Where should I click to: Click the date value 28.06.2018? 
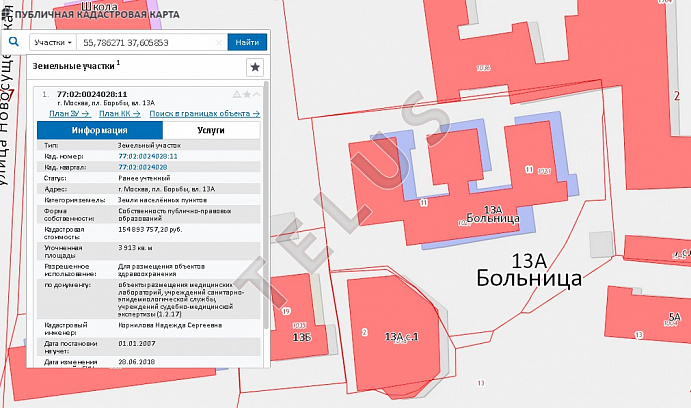(x=137, y=362)
